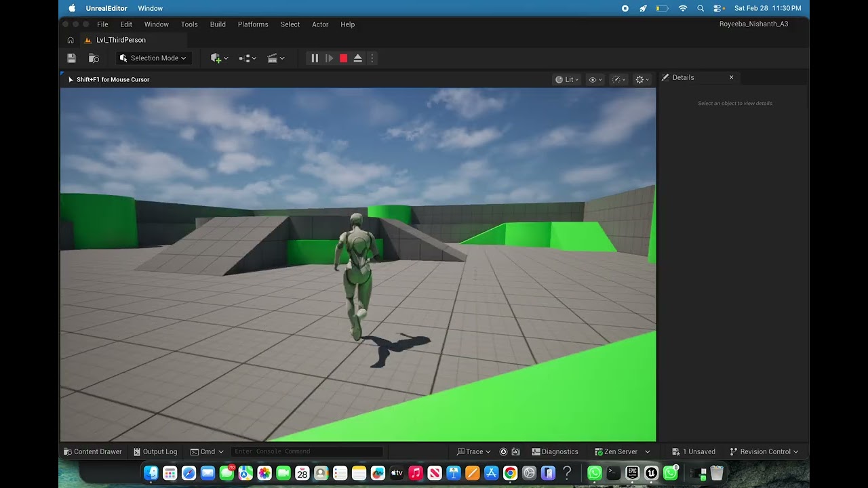The height and width of the screenshot is (488, 868).
Task: Open the Quick Add content menu
Action: 219,58
